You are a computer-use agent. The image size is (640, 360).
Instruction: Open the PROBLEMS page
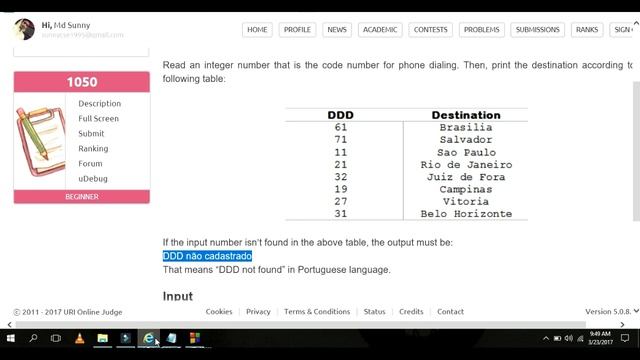pos(482,30)
